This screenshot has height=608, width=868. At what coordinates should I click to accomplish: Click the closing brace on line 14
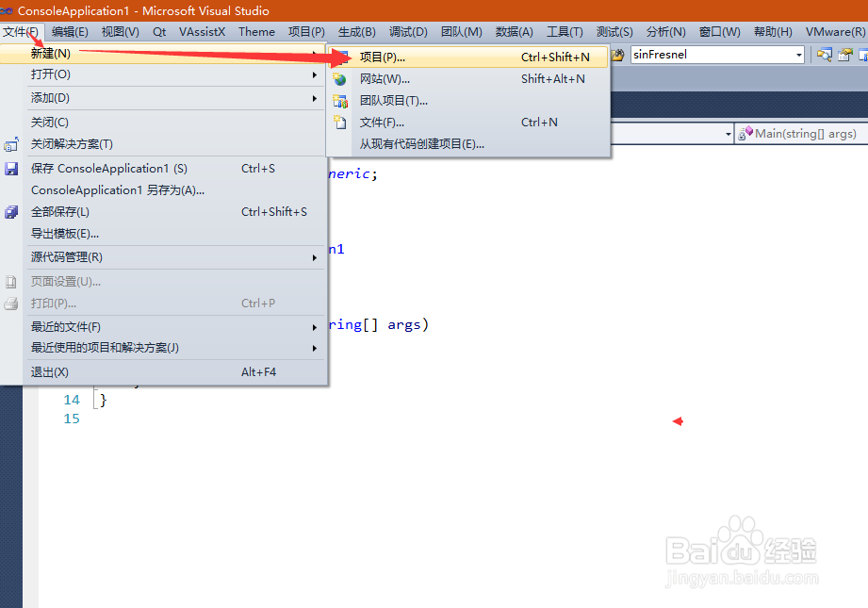click(x=104, y=400)
